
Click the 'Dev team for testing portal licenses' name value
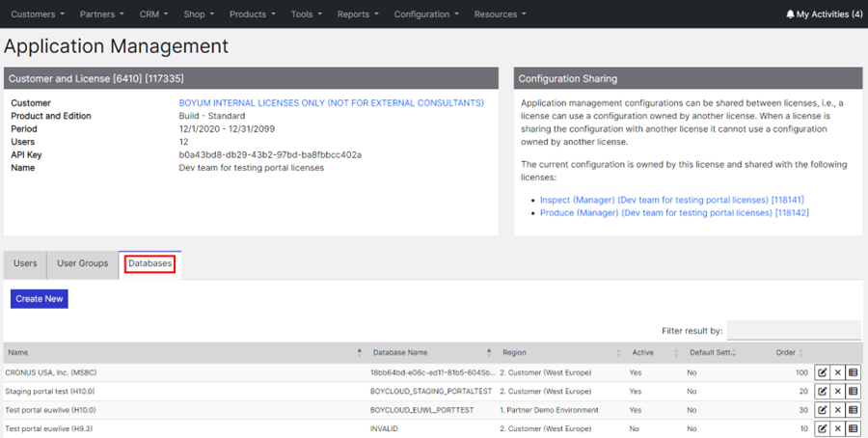tap(252, 168)
